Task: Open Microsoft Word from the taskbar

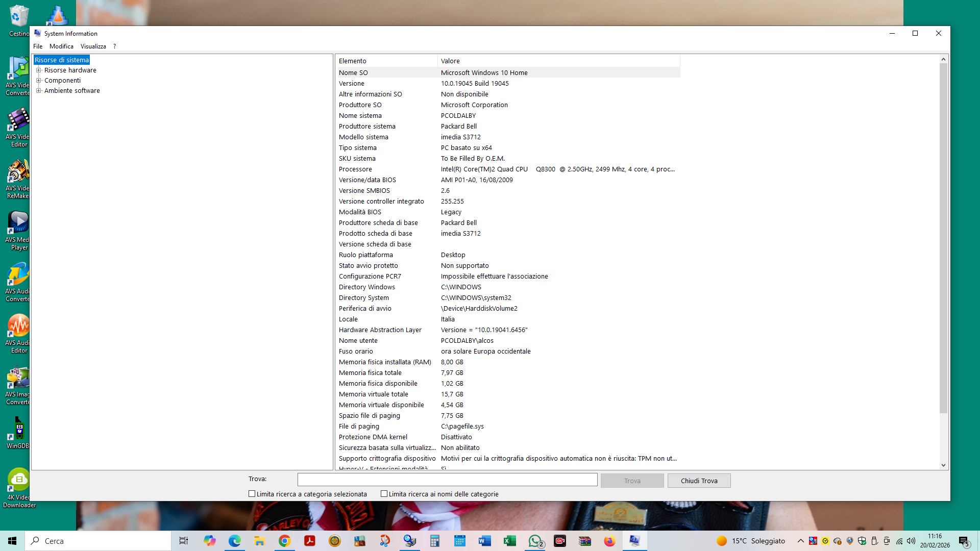Action: (x=484, y=541)
